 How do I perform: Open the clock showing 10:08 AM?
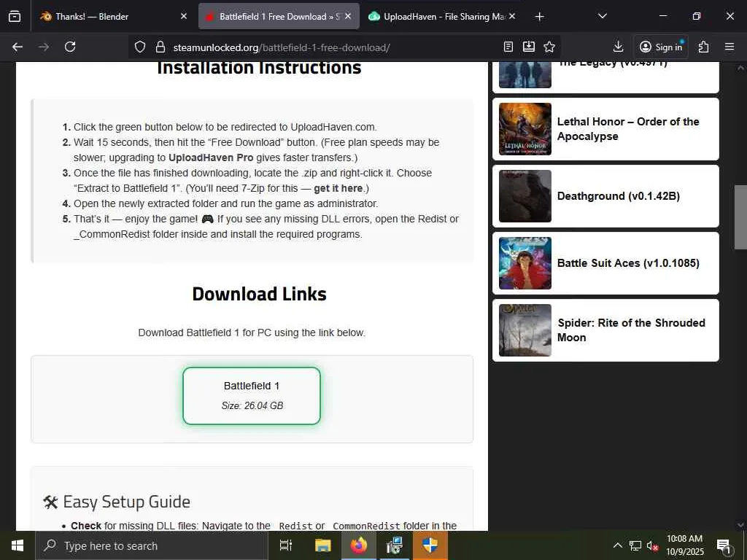pos(684,545)
